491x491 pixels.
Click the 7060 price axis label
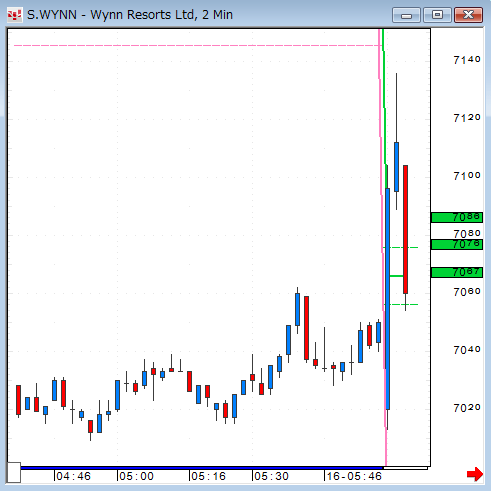467,292
